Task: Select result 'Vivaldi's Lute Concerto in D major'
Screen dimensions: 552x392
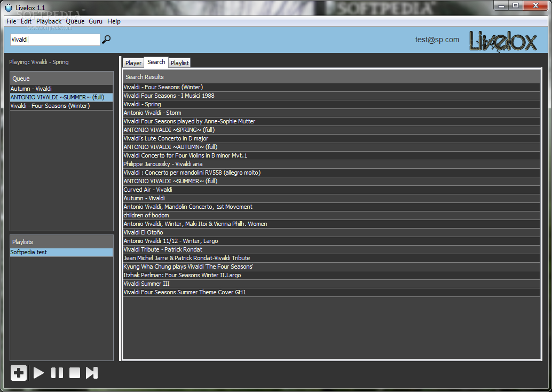Action: click(332, 138)
